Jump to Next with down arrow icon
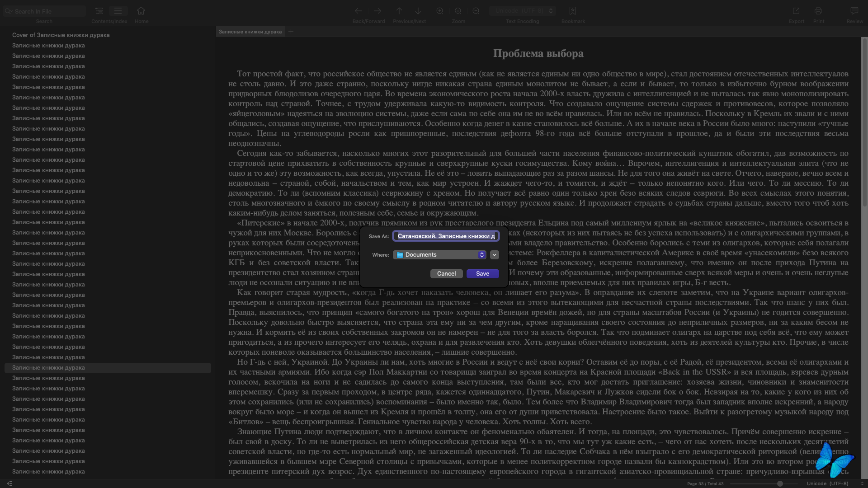This screenshot has width=868, height=488. (x=418, y=11)
